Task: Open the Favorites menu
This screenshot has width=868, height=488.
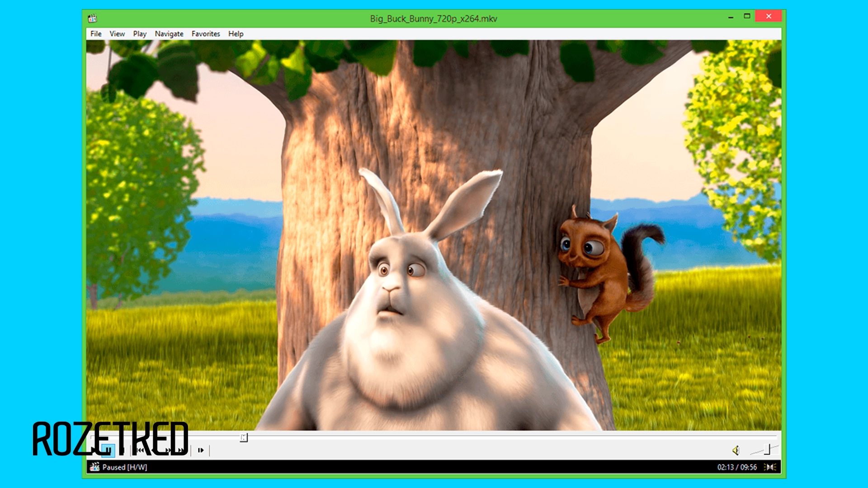Action: (x=206, y=34)
